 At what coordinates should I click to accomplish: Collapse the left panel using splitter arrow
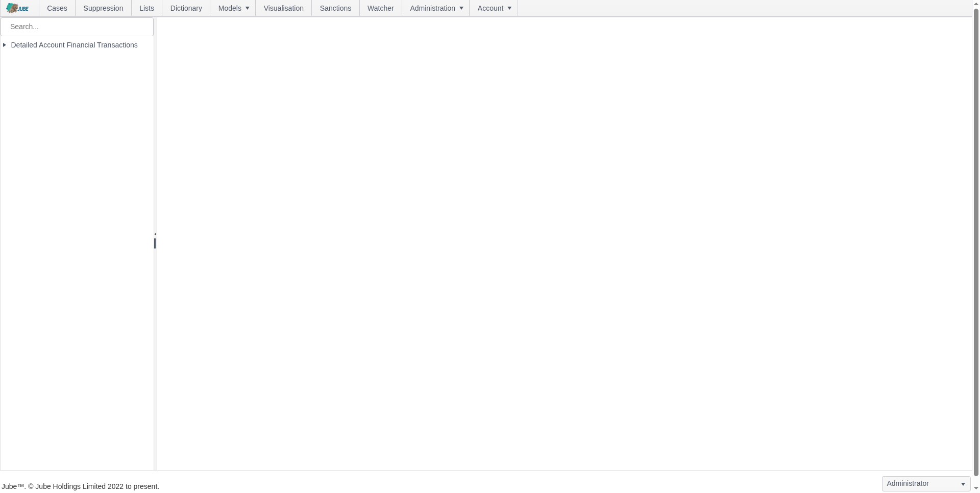coord(155,234)
